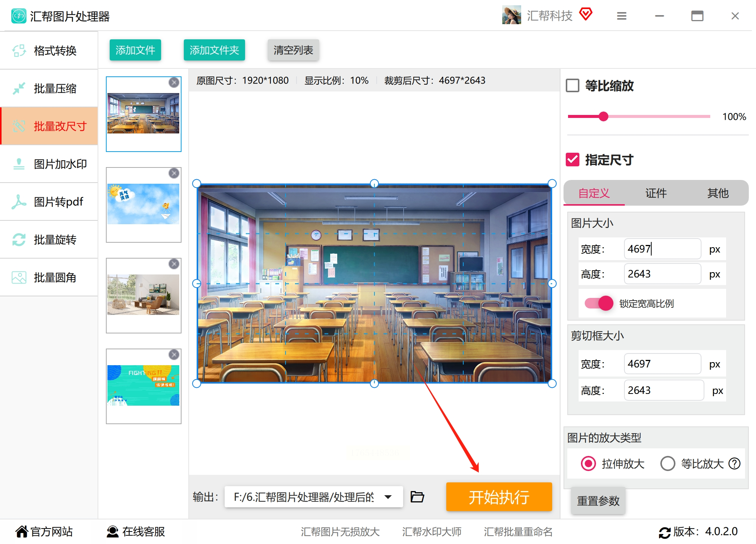The width and height of the screenshot is (756, 544).
Task: Click the help icon beside 等比放大
Action: pos(734,463)
